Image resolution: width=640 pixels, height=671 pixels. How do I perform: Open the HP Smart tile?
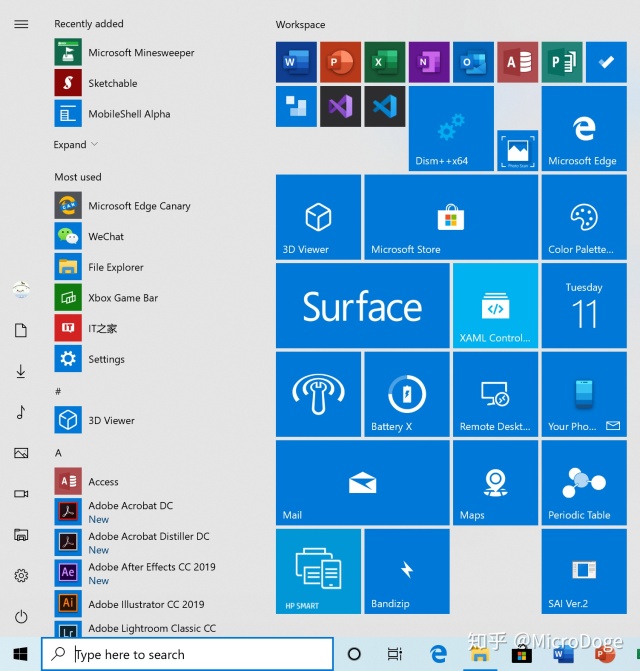click(x=318, y=571)
